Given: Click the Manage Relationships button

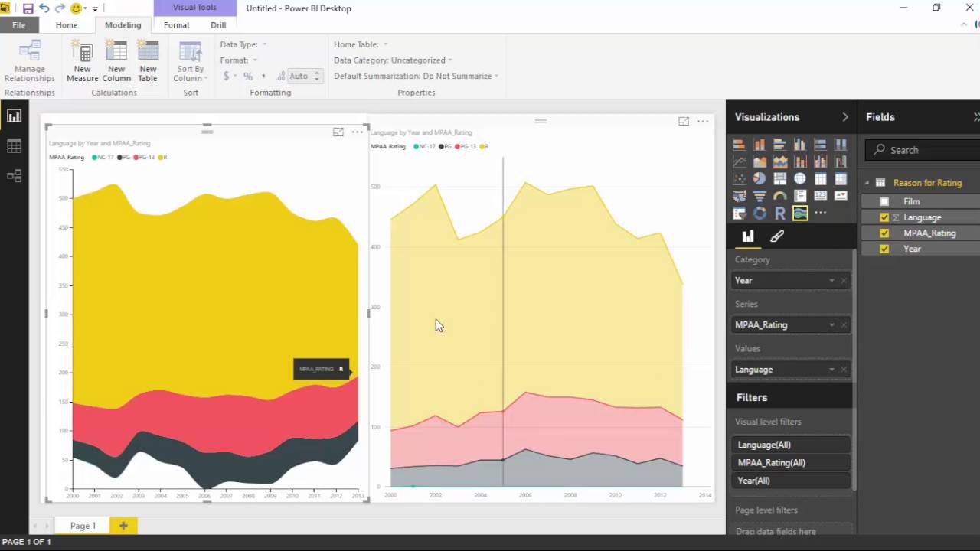Looking at the screenshot, I should coord(30,62).
